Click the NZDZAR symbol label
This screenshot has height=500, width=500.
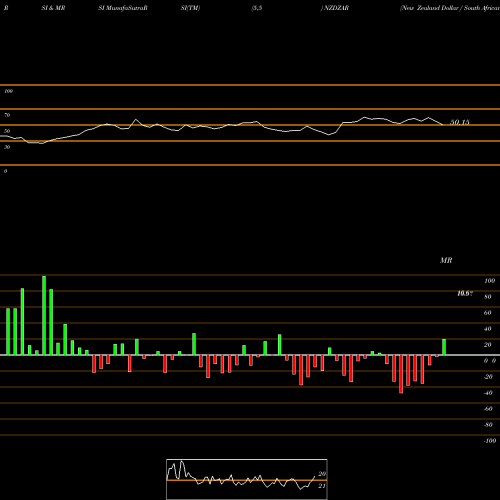(x=335, y=8)
